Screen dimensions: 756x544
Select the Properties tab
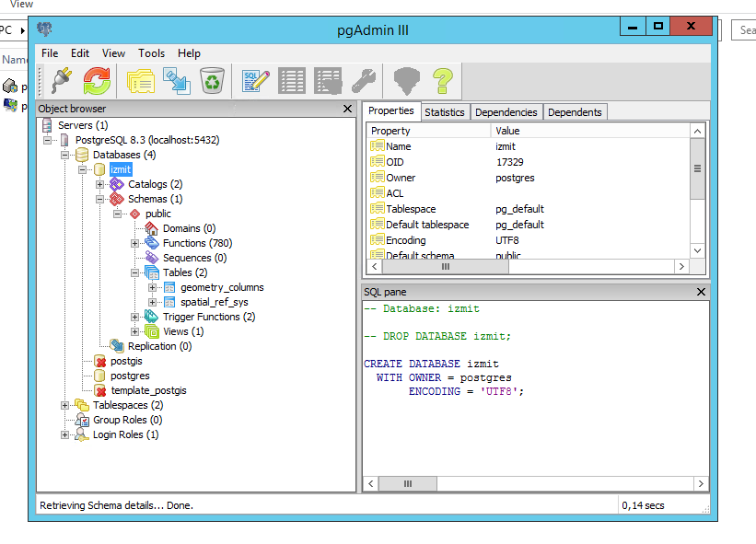391,110
